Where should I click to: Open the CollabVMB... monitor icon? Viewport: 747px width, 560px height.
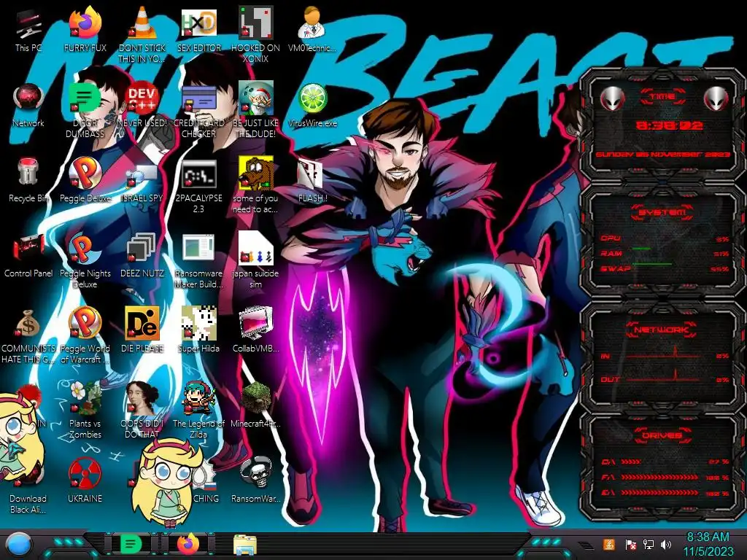(x=255, y=331)
